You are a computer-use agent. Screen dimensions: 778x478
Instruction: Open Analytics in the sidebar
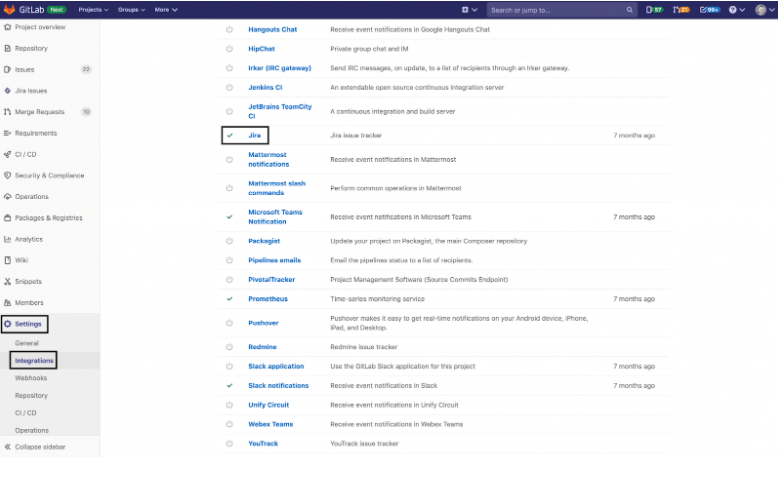click(23, 239)
